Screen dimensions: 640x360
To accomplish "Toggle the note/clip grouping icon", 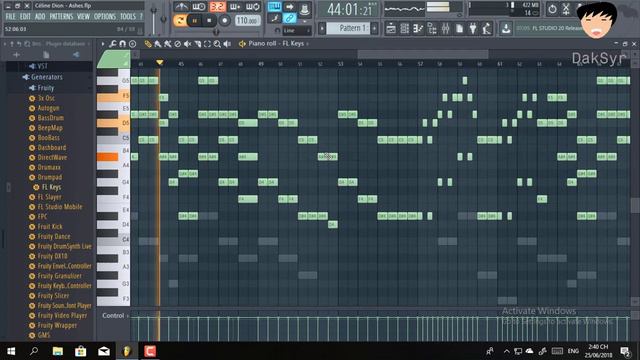I will coord(274,18).
